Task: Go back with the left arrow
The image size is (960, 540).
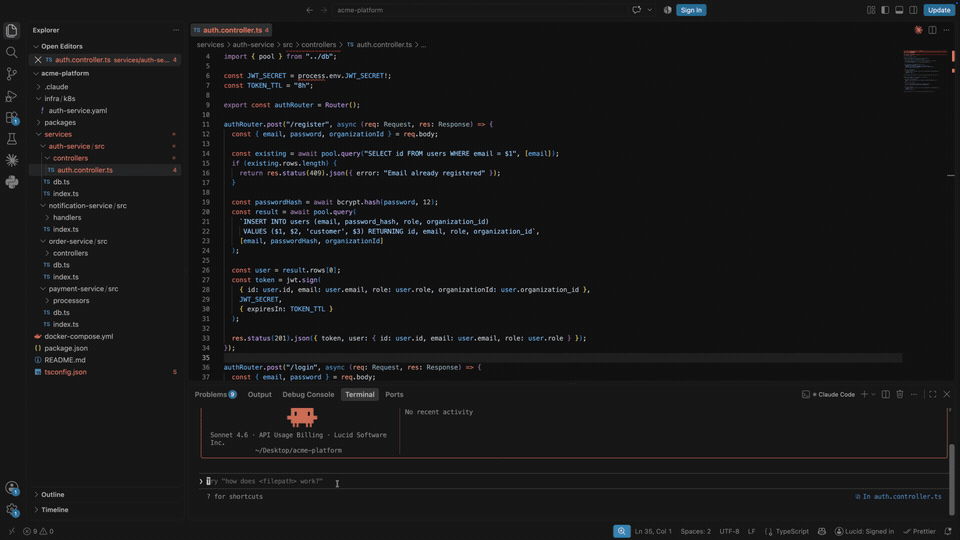Action: (309, 10)
